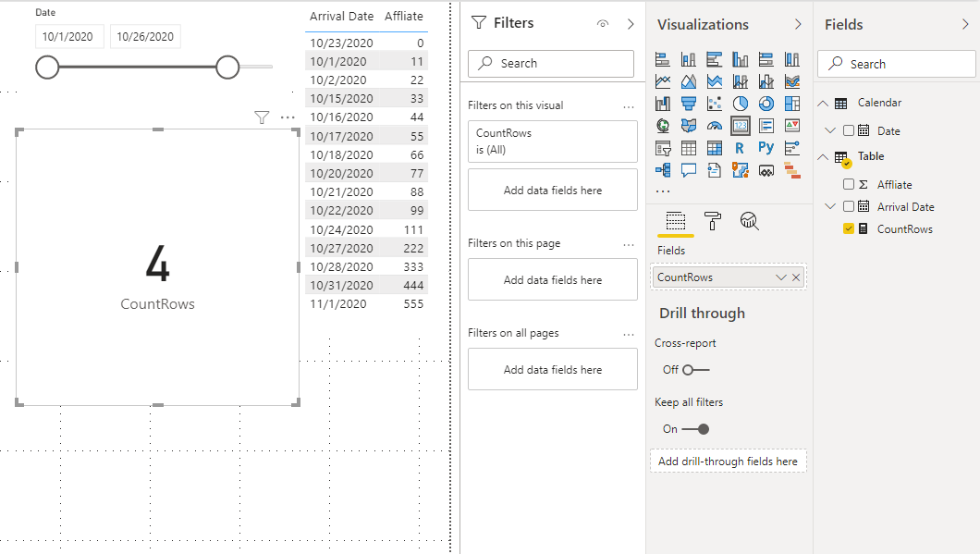Screen dimensions: 980x554
Task: Check the Affliate field checkbox
Action: 848,184
